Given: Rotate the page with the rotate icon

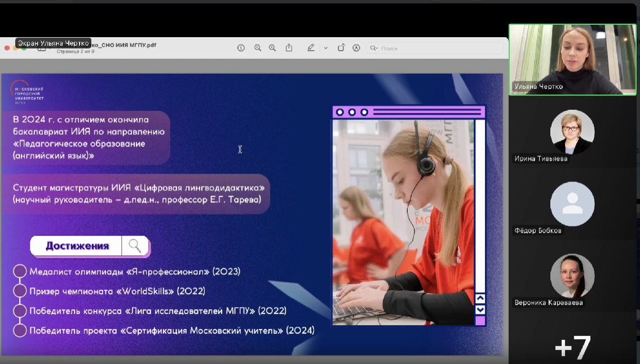Looking at the screenshot, I should click(341, 48).
